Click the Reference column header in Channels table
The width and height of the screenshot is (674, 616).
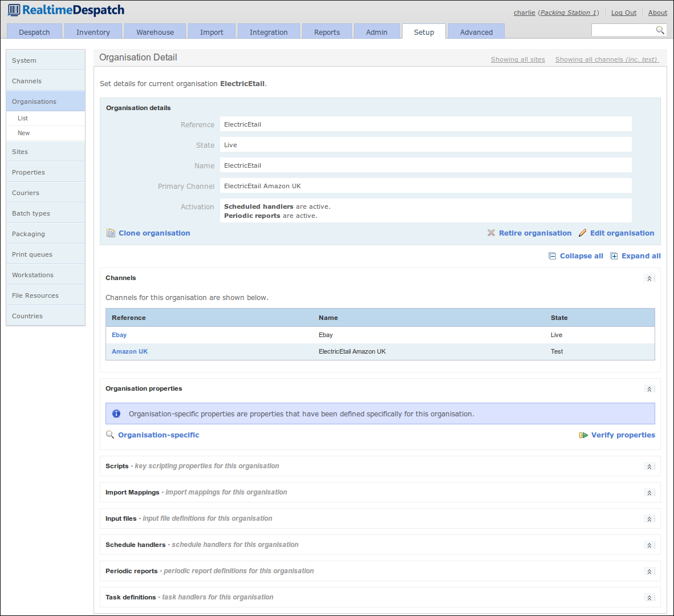[x=128, y=318]
